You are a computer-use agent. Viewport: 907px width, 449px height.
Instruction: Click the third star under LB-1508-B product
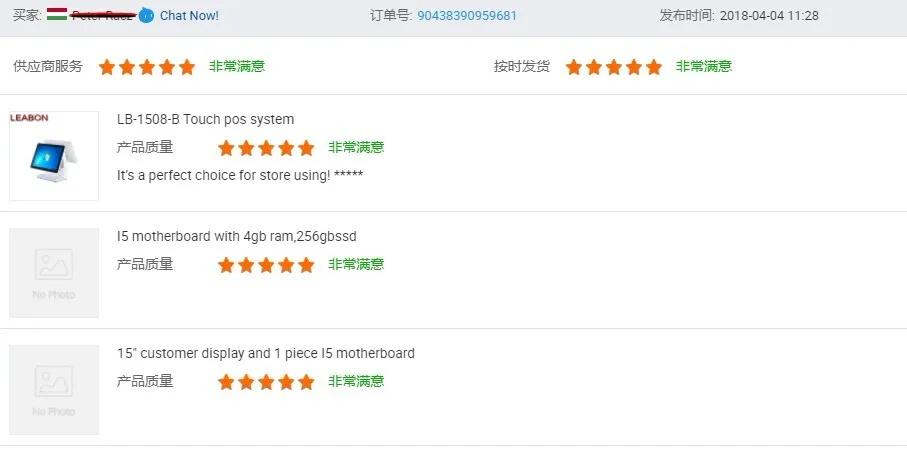pos(266,148)
